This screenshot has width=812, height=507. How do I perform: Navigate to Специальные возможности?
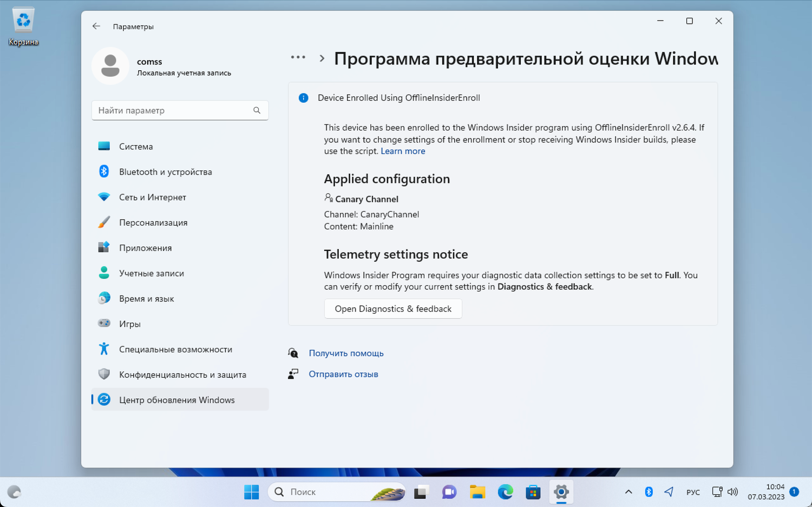click(x=180, y=350)
